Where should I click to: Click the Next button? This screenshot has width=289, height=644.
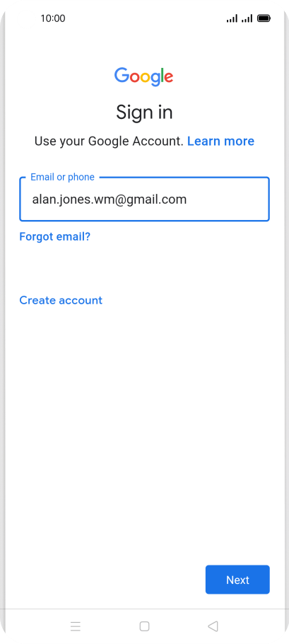tap(237, 580)
